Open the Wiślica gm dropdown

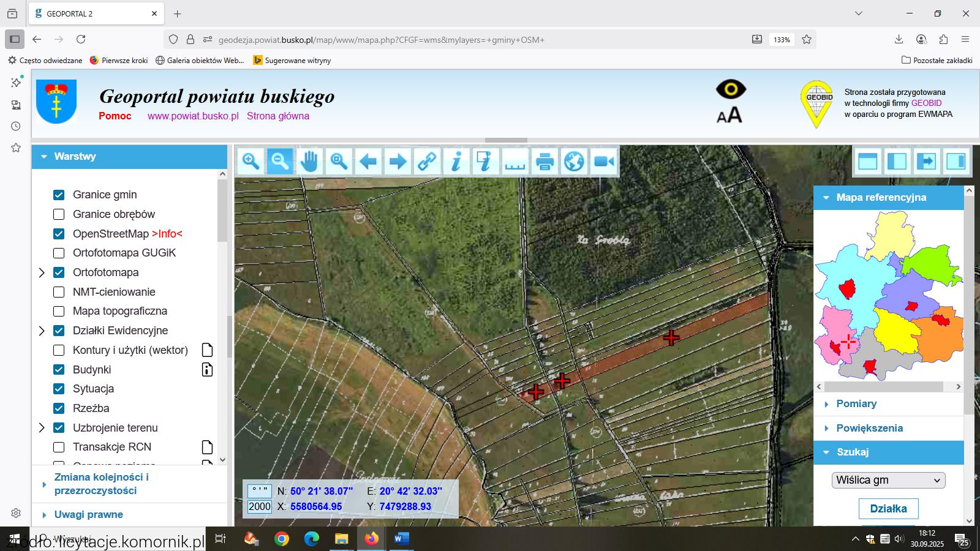(888, 480)
